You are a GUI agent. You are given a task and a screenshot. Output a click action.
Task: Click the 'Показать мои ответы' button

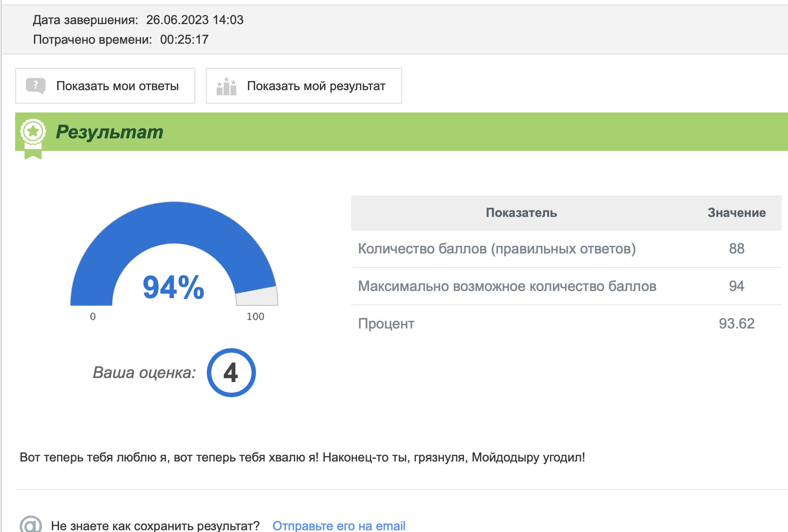[105, 86]
